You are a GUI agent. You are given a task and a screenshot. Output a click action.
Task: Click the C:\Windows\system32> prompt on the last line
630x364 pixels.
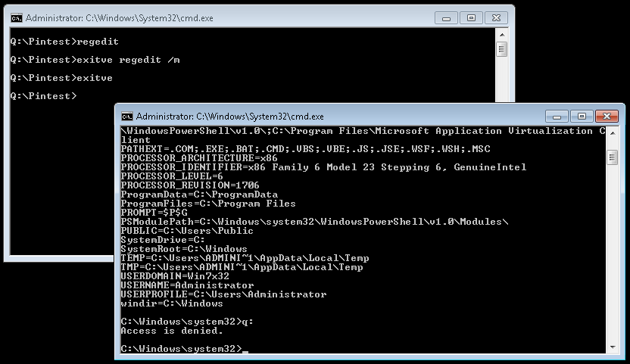182,349
